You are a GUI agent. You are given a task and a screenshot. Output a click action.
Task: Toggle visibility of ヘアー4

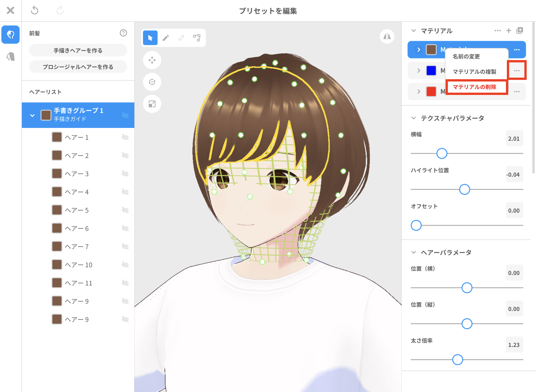[x=125, y=192]
